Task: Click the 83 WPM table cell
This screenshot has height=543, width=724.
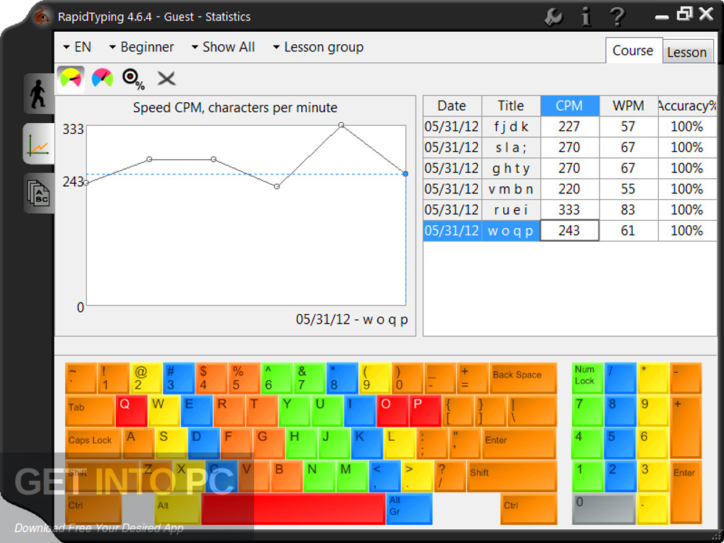Action: [628, 210]
